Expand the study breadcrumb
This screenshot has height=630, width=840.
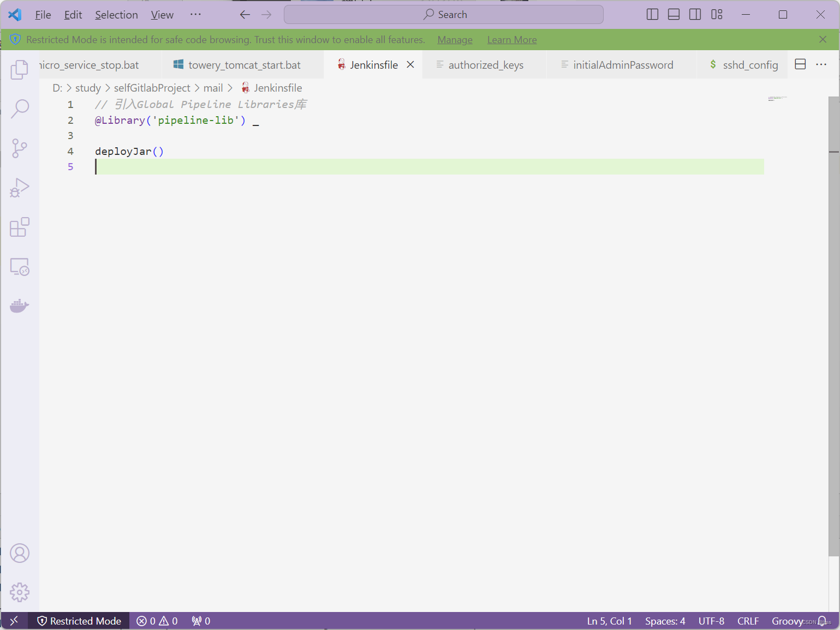(88, 88)
